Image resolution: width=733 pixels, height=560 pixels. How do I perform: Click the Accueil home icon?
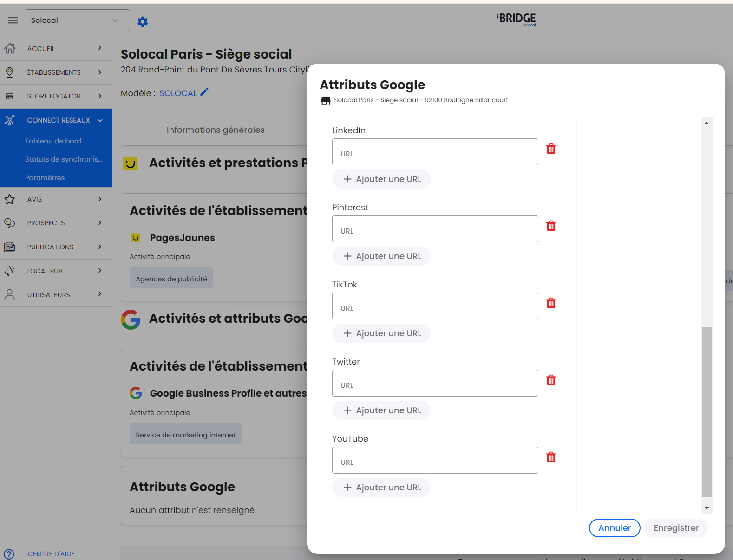(10, 48)
